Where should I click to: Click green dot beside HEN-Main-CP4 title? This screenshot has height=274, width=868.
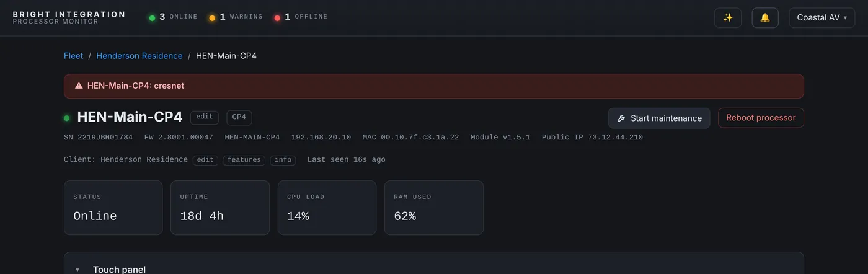coord(67,118)
